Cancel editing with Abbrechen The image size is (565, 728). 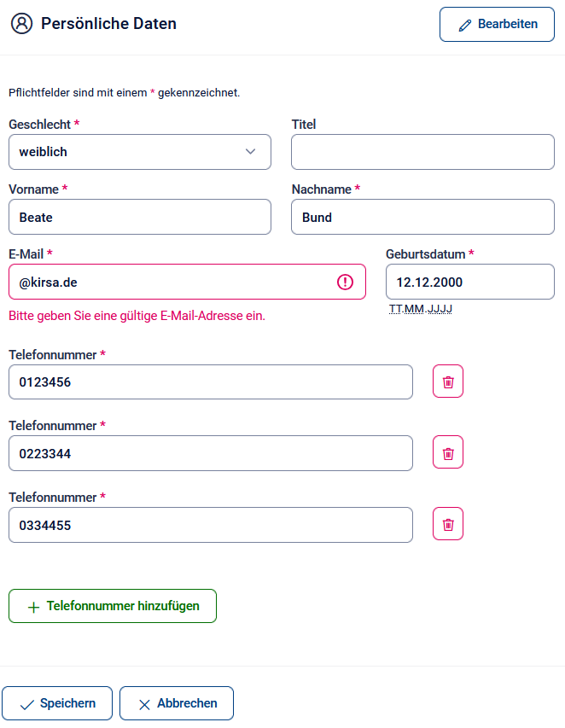point(177,703)
